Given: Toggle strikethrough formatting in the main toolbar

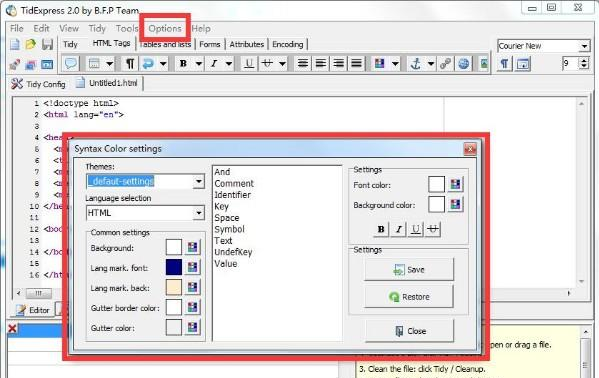Looking at the screenshot, I should (267, 63).
